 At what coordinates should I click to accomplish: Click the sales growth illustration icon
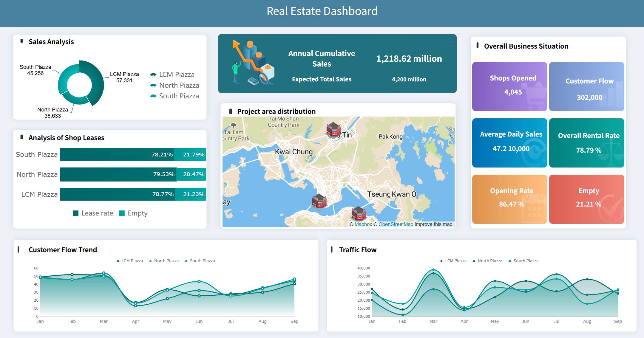tap(253, 63)
